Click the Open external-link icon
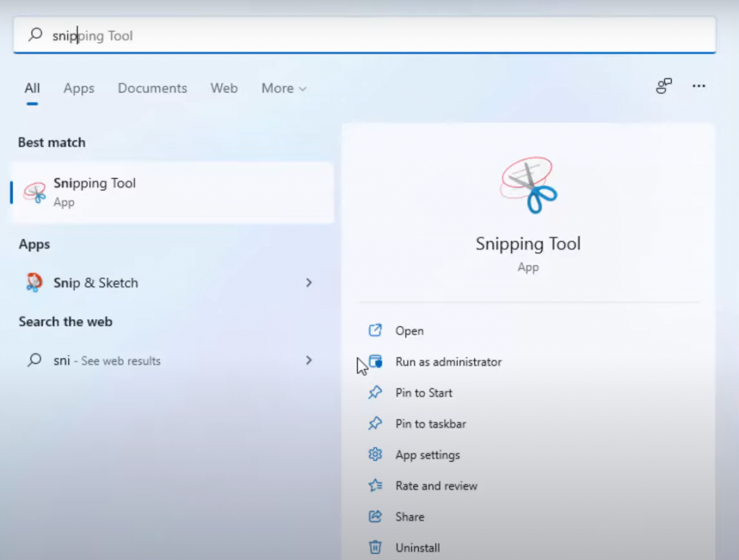739x560 pixels. [x=375, y=331]
